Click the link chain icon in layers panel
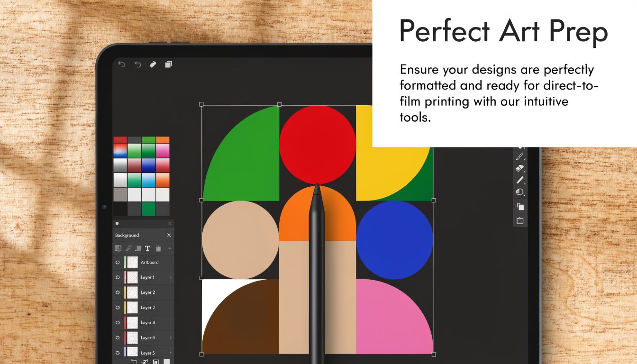Viewport: 637px width, 364px height. [128, 248]
